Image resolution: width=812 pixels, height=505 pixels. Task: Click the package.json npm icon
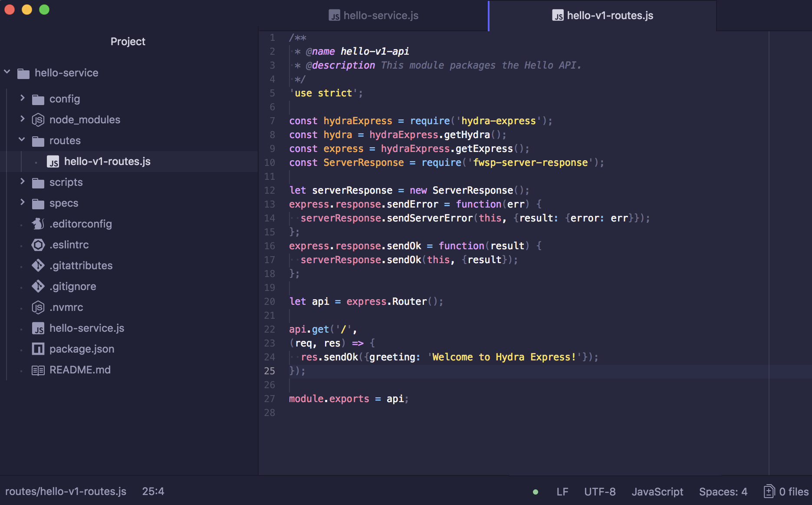pyautogui.click(x=38, y=349)
